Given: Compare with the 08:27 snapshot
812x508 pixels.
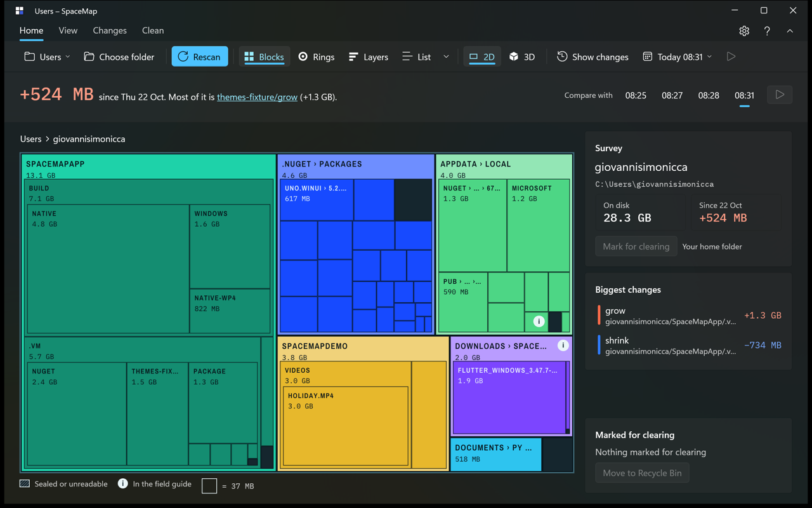Looking at the screenshot, I should click(x=672, y=95).
